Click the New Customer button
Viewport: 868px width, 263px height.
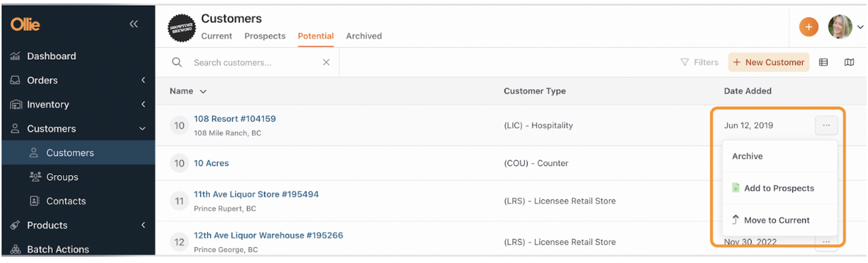coord(769,62)
